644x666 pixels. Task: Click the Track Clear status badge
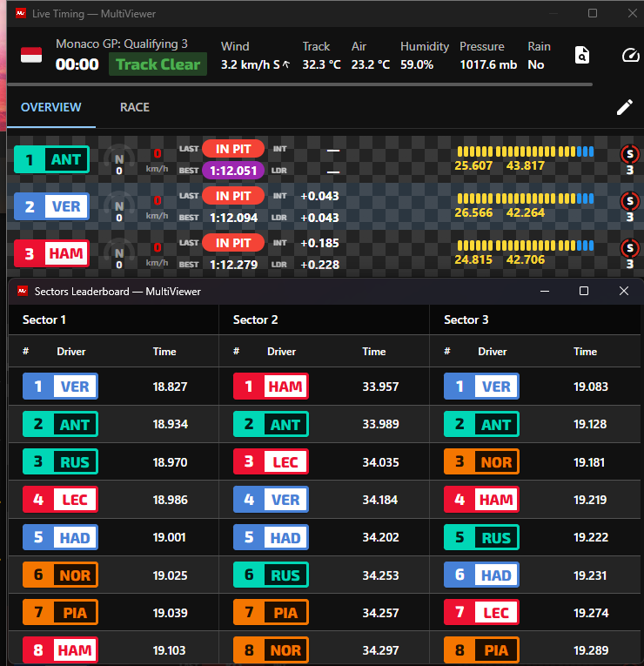[x=158, y=64]
